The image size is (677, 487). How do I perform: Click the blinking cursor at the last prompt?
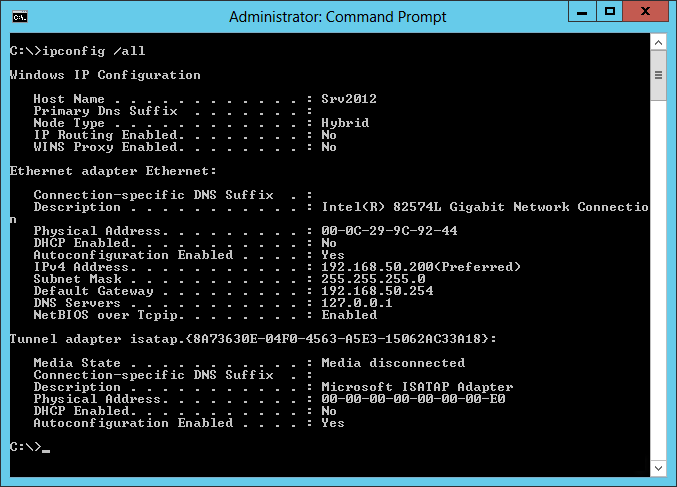[46, 451]
